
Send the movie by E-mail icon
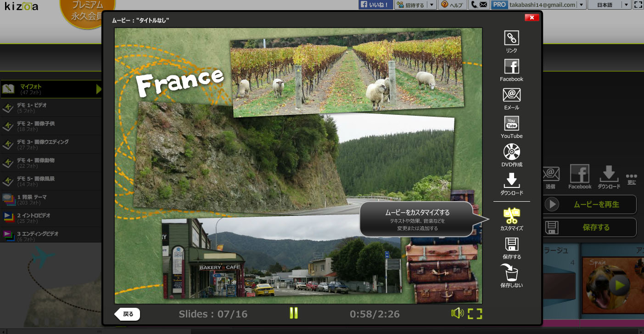(x=511, y=95)
